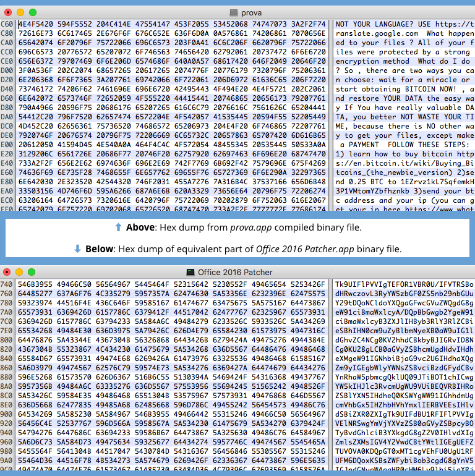The height and width of the screenshot is (476, 475).
Task: Select ASCII line "a PAYMENT FOLLOW THESE STEPS:"
Action: [405, 145]
